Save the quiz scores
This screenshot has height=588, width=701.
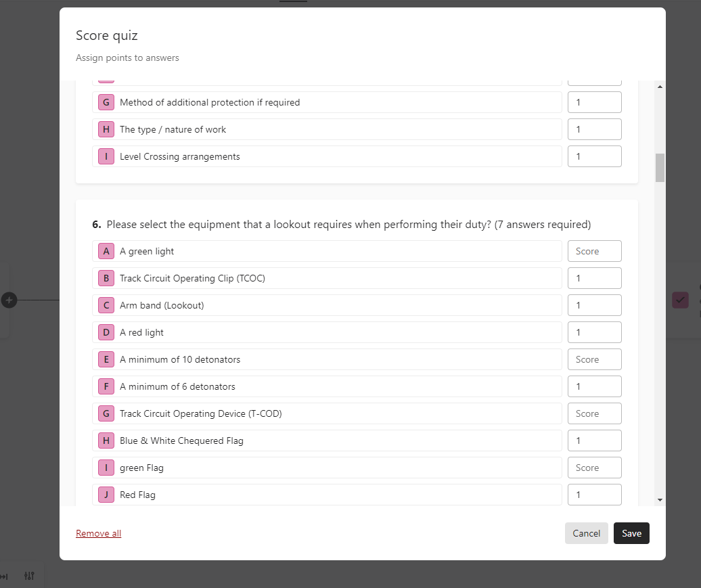(x=631, y=533)
